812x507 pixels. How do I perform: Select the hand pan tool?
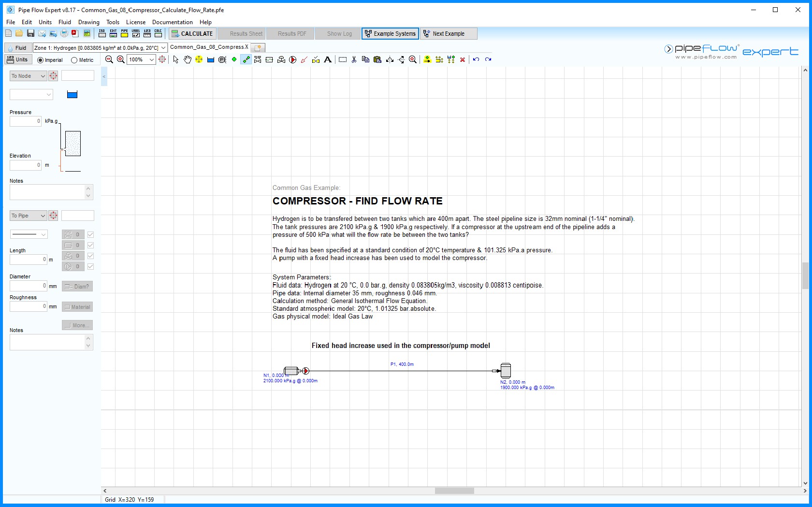(x=188, y=59)
